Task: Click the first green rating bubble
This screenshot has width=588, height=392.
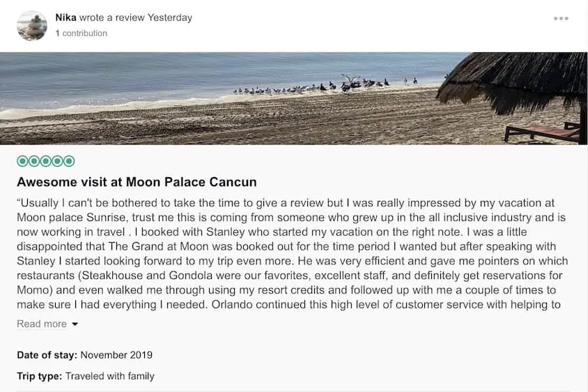Action: point(23,161)
